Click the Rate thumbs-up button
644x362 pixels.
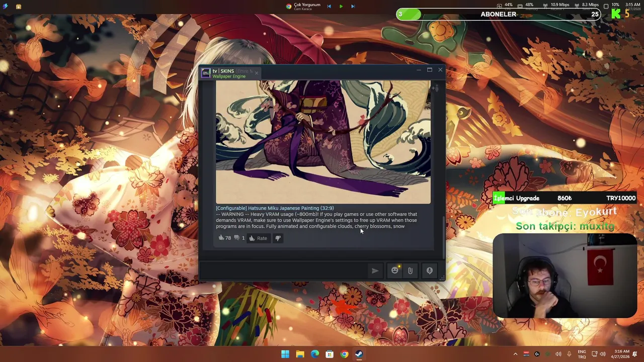(258, 238)
